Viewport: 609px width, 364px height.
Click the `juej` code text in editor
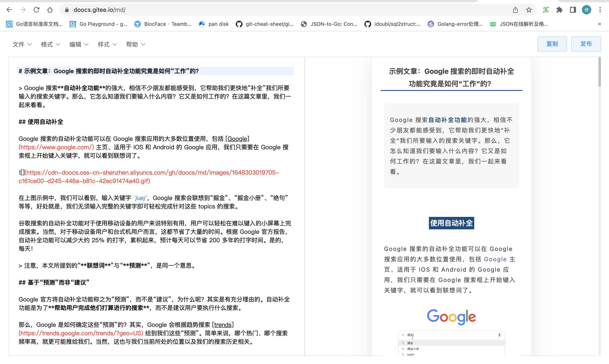click(141, 198)
